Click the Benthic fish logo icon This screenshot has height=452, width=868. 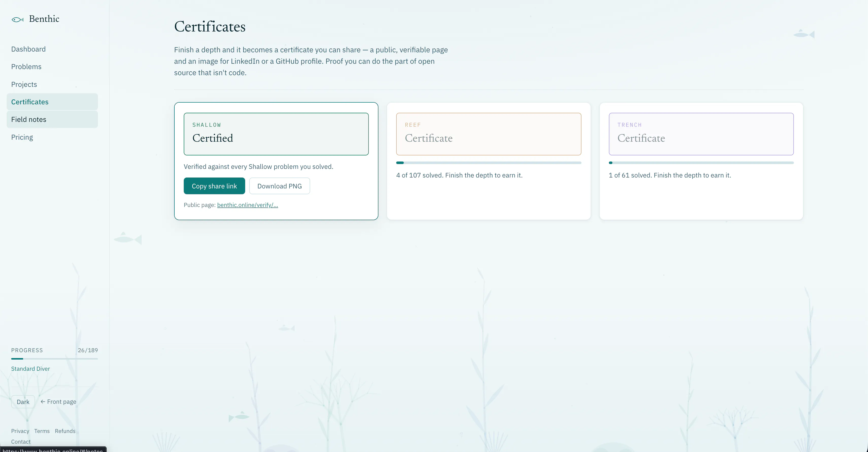coord(18,20)
